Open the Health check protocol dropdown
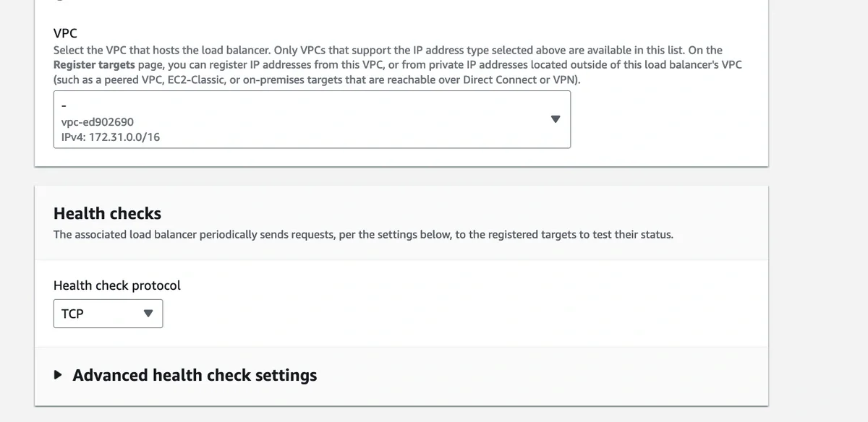 pos(108,314)
